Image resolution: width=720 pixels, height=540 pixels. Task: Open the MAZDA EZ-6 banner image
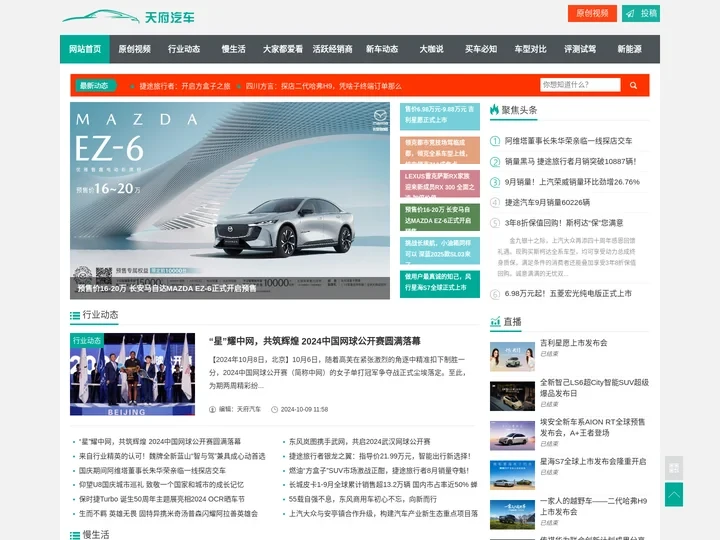[230, 201]
